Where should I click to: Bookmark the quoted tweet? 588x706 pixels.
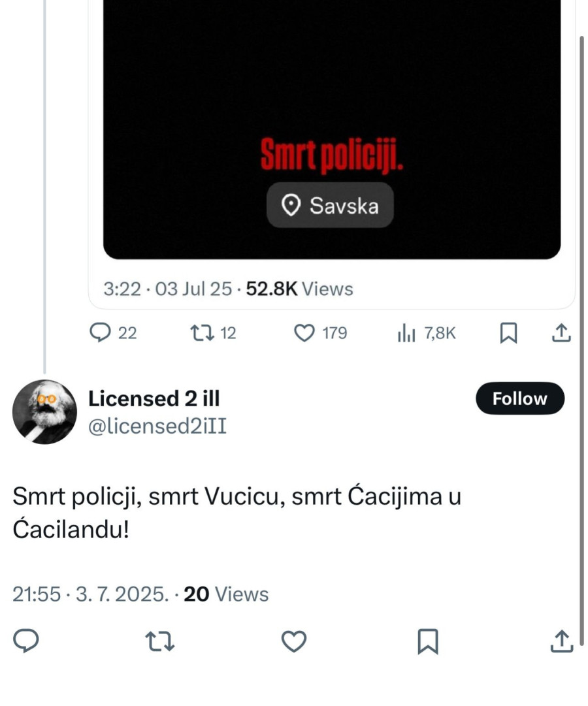coord(509,333)
